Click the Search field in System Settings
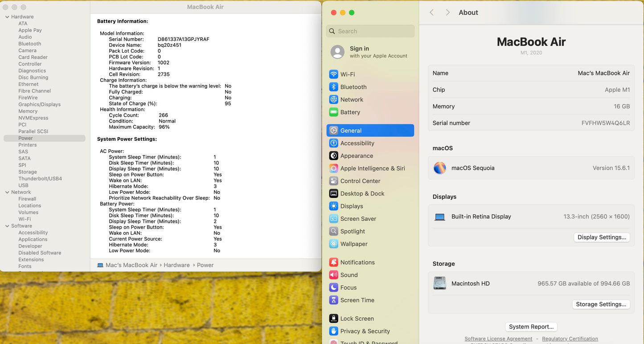Viewport: 644px width, 344px height. pos(374,31)
